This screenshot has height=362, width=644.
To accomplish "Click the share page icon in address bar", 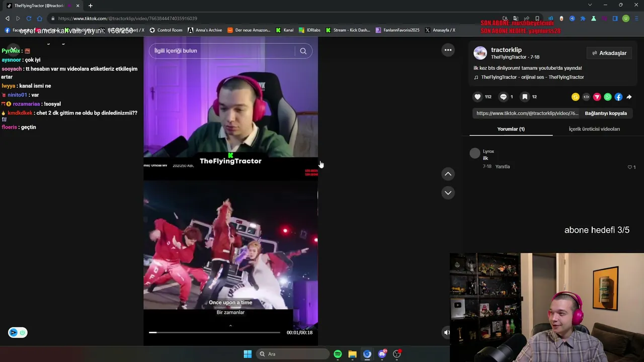I will click(x=526, y=19).
